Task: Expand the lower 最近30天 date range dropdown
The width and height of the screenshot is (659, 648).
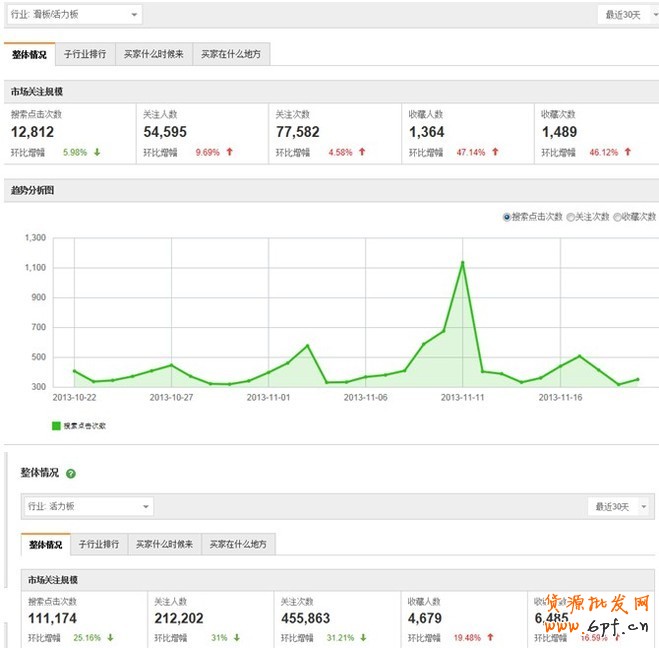Action: point(620,507)
